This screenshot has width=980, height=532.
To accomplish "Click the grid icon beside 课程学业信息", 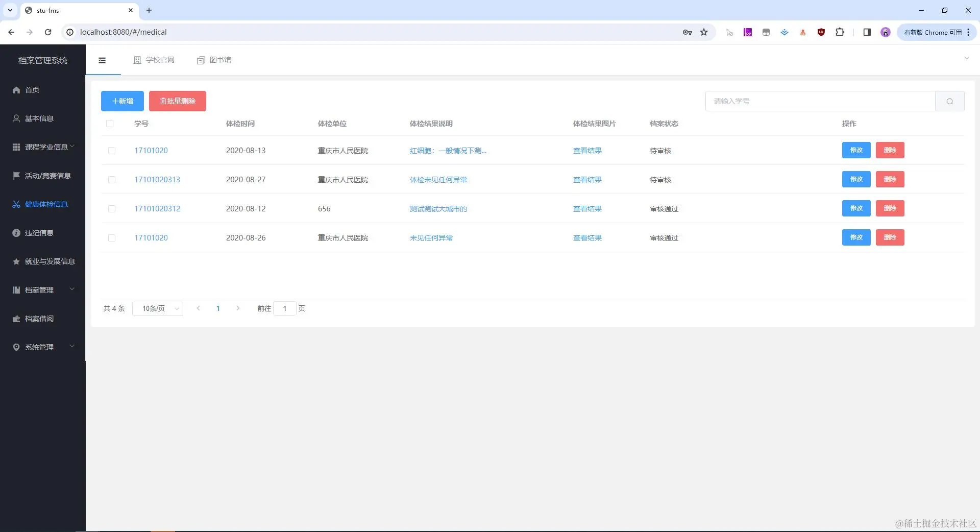I will 16,147.
